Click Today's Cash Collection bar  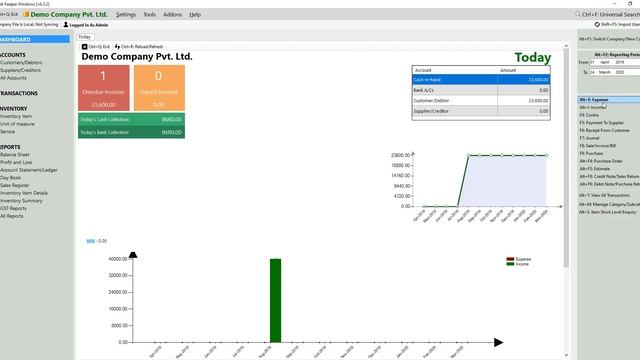131,120
